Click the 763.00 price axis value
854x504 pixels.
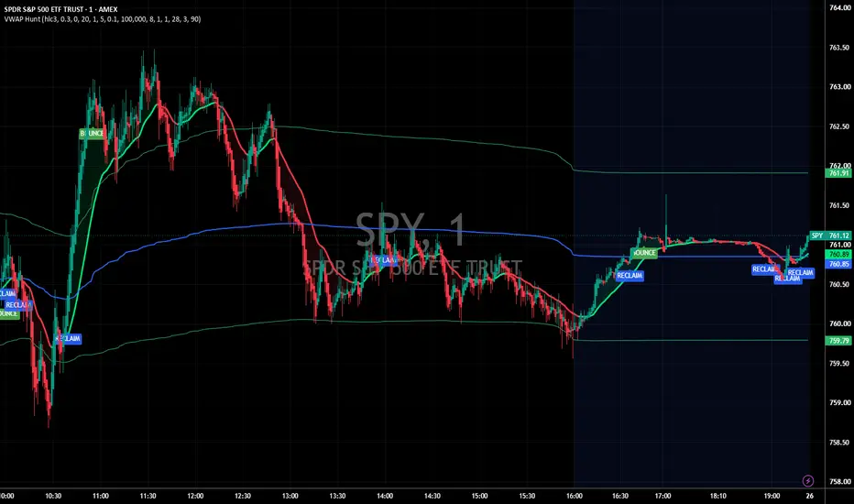point(839,87)
